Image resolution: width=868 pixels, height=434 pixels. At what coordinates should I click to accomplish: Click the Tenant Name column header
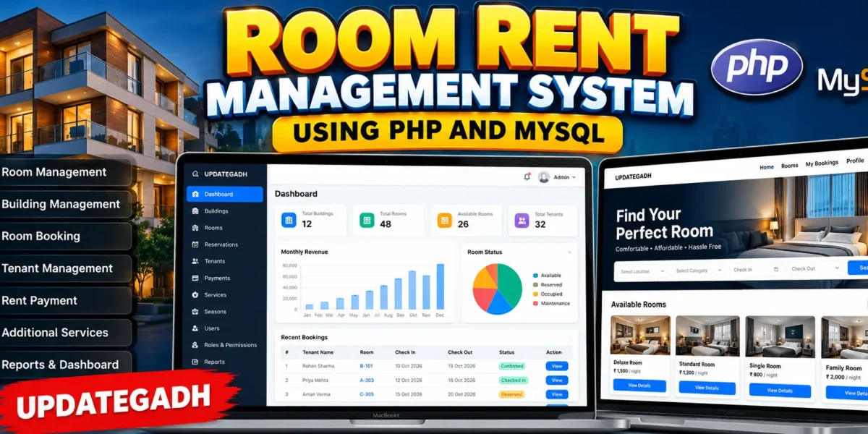pyautogui.click(x=318, y=352)
